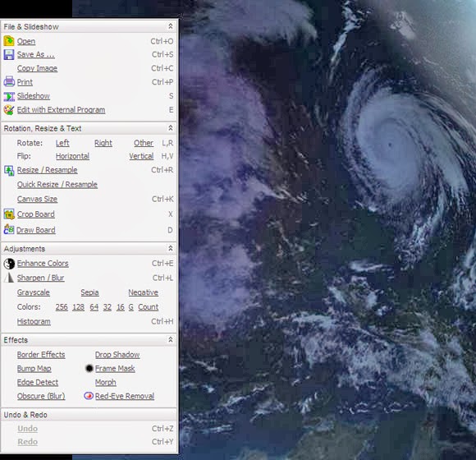Viewport: 476px width, 460px height.
Task: Open the Crop Board link
Action: [x=36, y=214]
